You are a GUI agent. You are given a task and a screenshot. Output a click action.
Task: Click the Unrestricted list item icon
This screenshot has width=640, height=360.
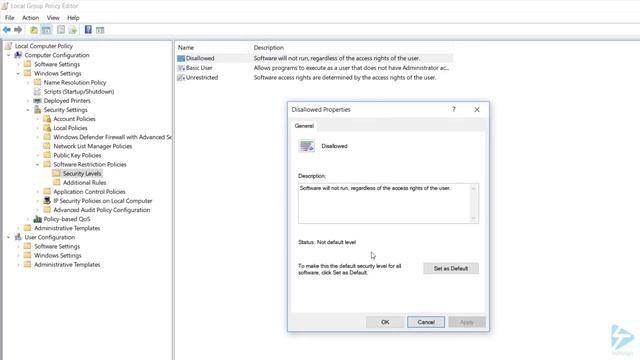click(x=181, y=78)
